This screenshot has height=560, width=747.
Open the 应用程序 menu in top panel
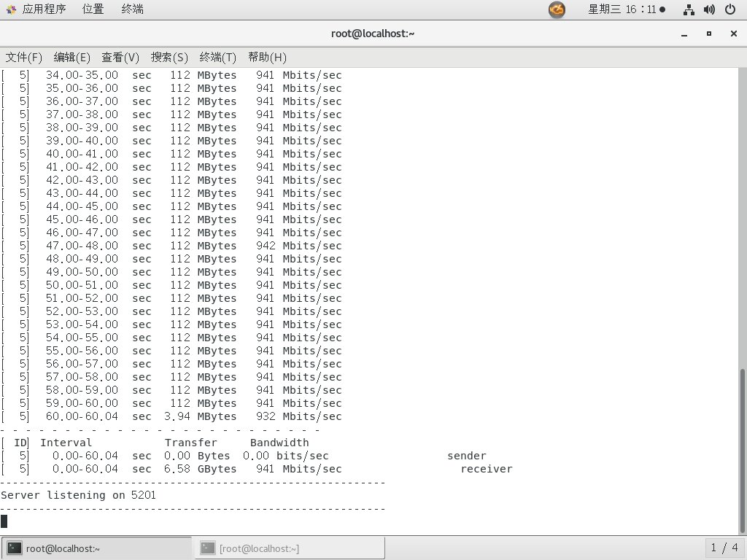coord(36,9)
